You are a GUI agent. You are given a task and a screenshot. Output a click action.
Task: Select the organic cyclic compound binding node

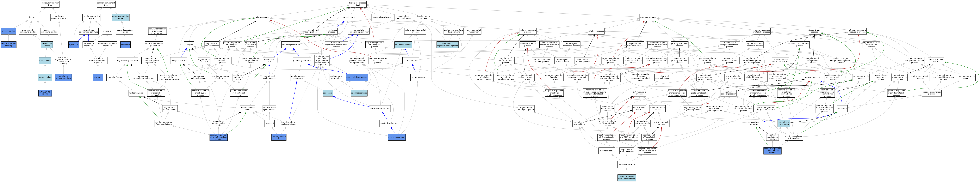coord(28,31)
